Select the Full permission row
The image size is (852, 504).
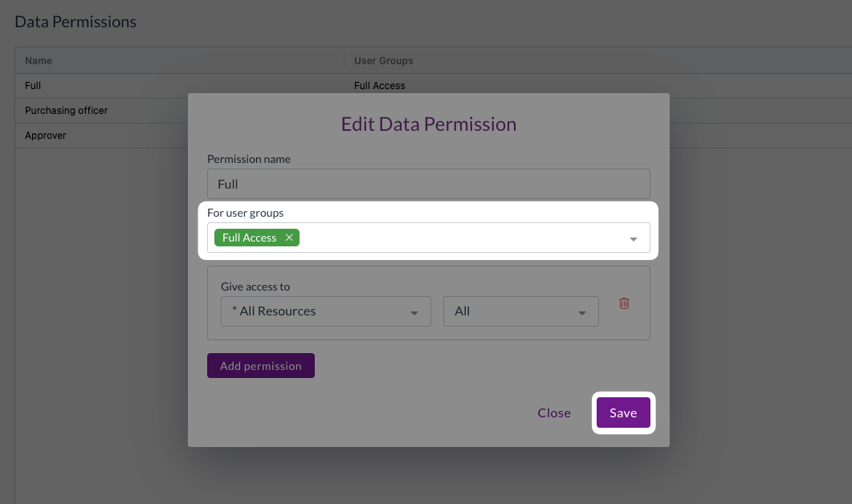(33, 85)
